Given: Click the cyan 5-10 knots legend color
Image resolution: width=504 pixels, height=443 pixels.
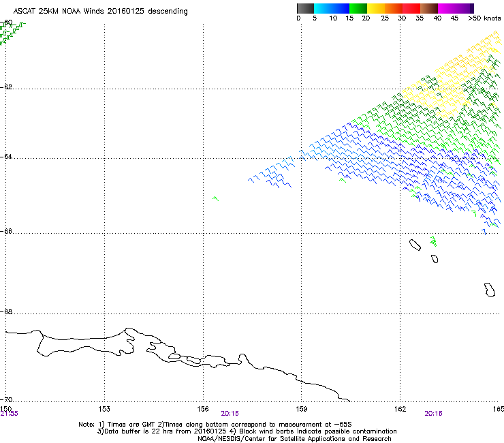Looking at the screenshot, I should point(323,8).
